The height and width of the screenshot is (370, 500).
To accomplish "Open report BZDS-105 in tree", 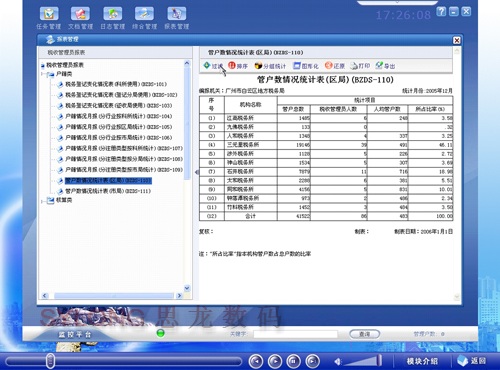I will pos(118,127).
